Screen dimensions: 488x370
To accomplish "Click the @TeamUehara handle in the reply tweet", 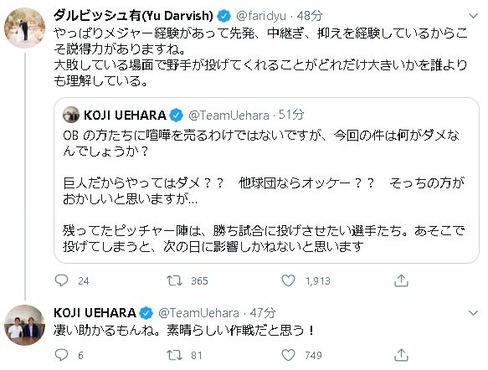I will pos(199,313).
